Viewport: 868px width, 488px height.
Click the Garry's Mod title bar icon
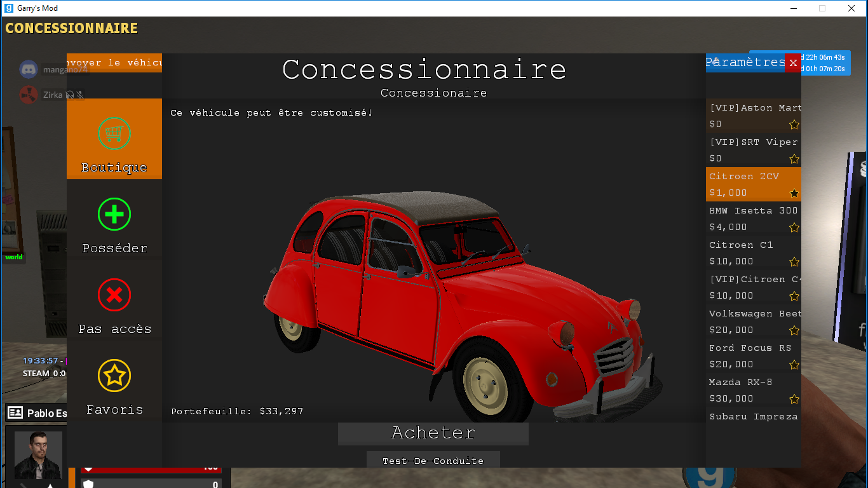(8, 8)
